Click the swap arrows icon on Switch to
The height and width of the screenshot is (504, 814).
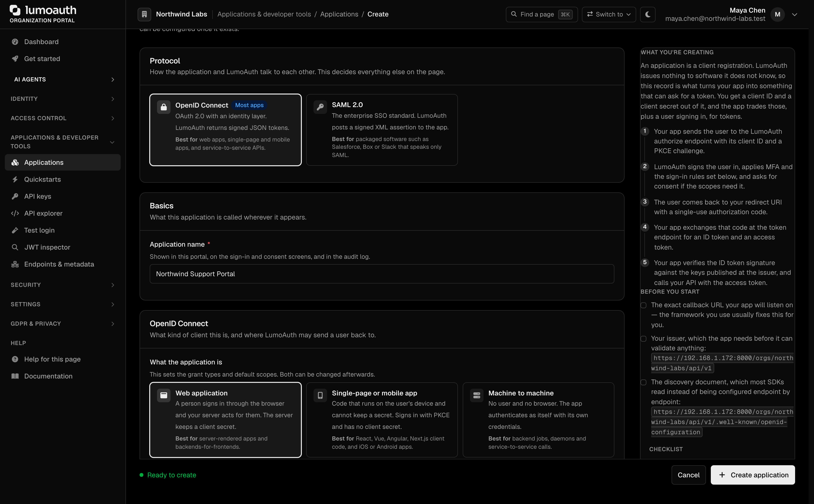590,14
